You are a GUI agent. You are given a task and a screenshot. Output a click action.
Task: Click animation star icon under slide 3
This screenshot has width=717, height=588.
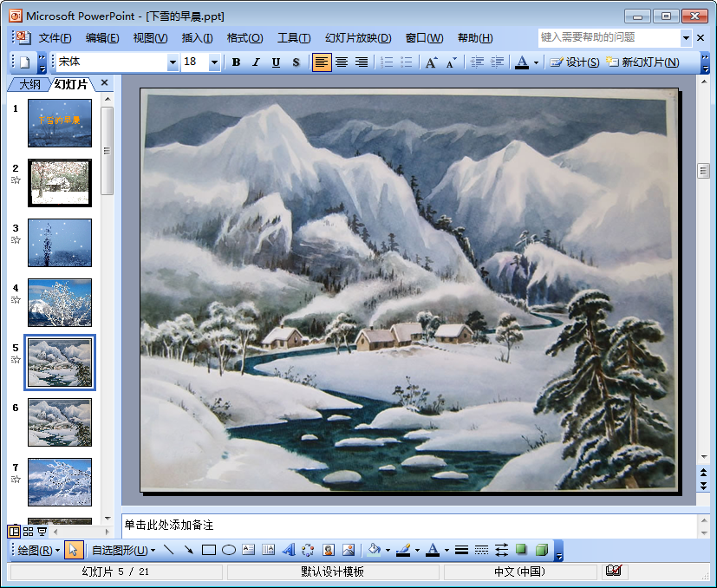pyautogui.click(x=16, y=239)
